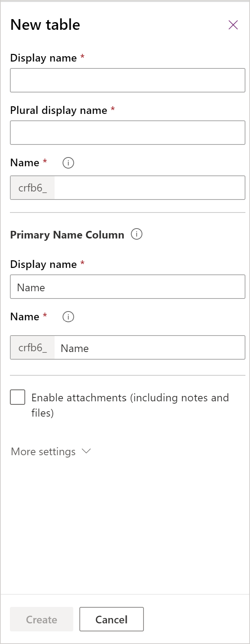Viewport: 250px width, 644px height.
Task: Focus the table Display name field
Action: [127, 80]
